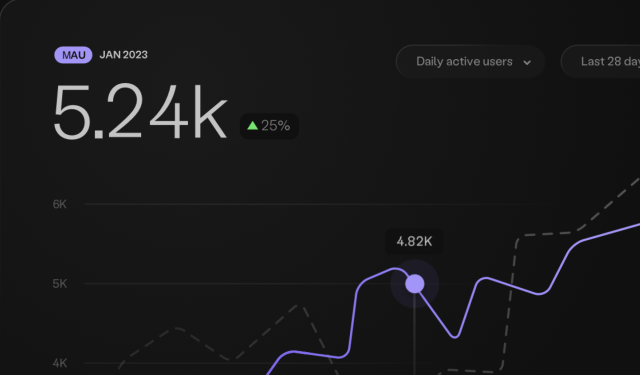Click the 6K axis label
640x375 pixels.
(60, 204)
